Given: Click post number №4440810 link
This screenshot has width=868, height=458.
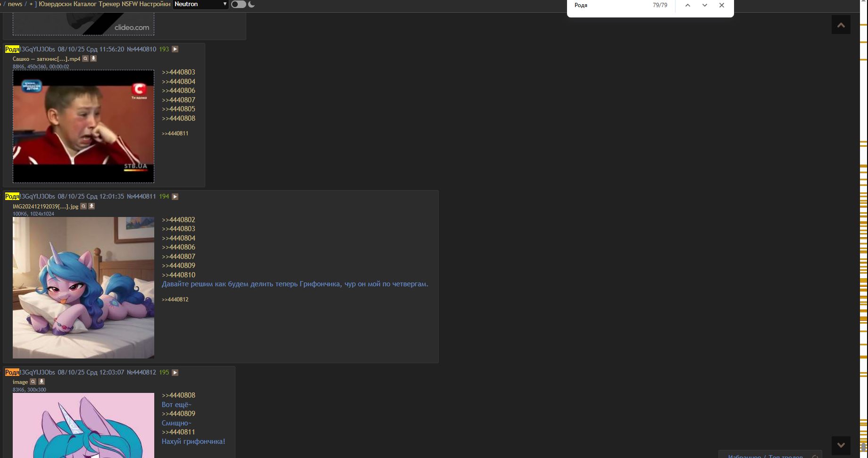Looking at the screenshot, I should click(x=141, y=49).
